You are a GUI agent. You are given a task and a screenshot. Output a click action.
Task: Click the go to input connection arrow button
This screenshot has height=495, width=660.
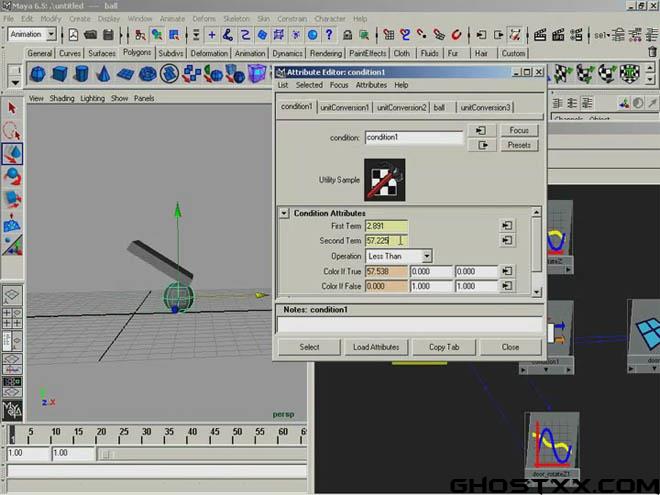(482, 130)
